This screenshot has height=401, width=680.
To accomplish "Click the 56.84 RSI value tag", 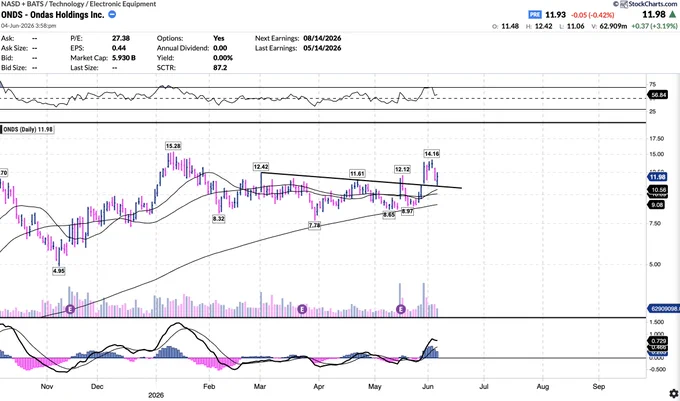I will click(658, 95).
